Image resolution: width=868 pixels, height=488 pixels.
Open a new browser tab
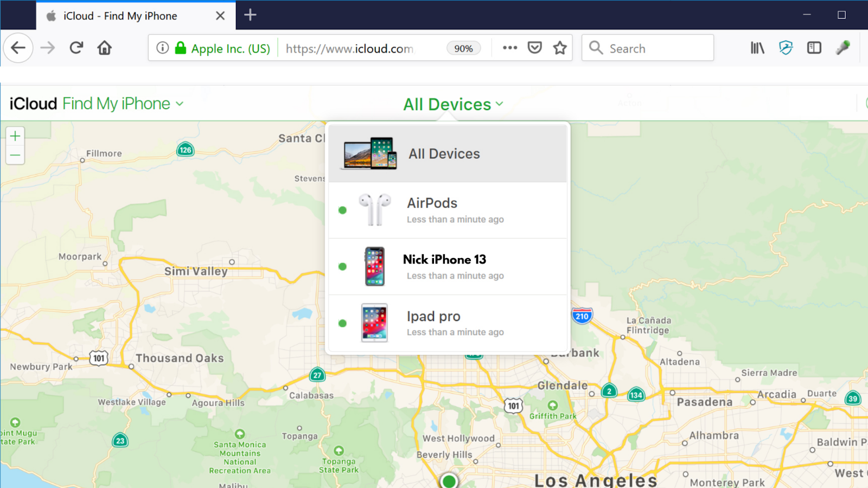250,15
